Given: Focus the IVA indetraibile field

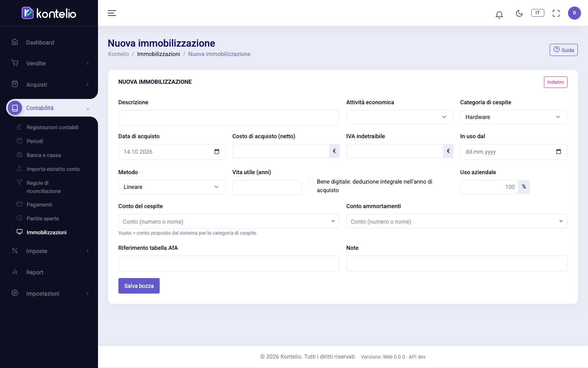Looking at the screenshot, I should tap(395, 151).
